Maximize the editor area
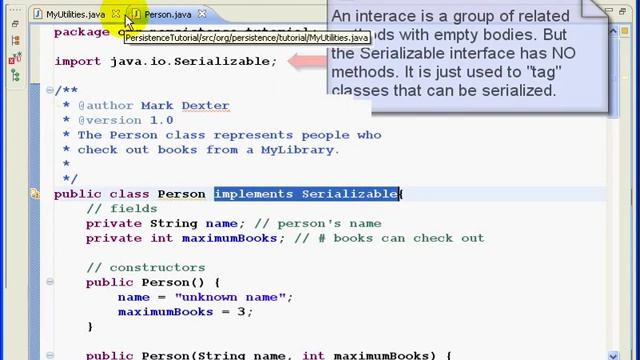This screenshot has height=360, width=640. pos(622,11)
